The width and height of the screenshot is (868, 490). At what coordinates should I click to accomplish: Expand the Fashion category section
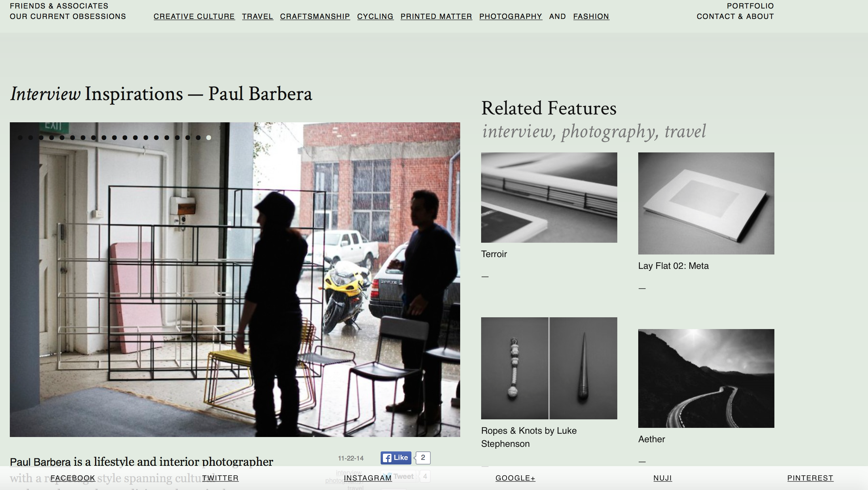[591, 17]
